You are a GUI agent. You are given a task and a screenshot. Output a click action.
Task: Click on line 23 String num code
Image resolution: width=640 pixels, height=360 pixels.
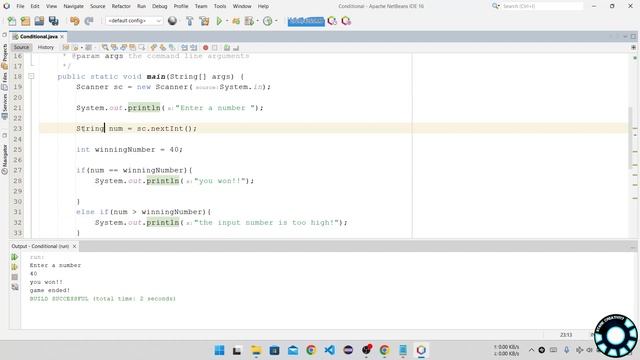click(136, 129)
